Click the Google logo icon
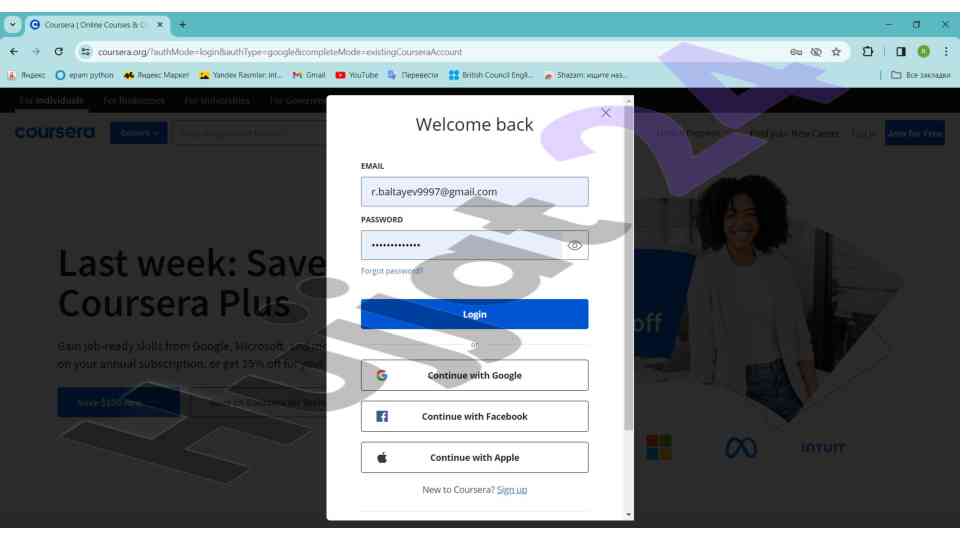This screenshot has height=540, width=961. 381,376
